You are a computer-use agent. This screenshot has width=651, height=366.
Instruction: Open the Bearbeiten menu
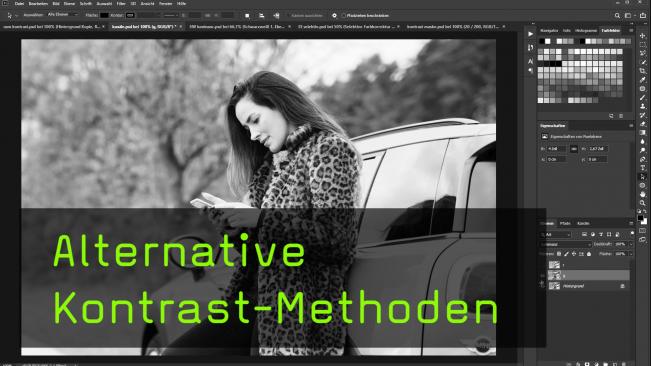pos(38,3)
